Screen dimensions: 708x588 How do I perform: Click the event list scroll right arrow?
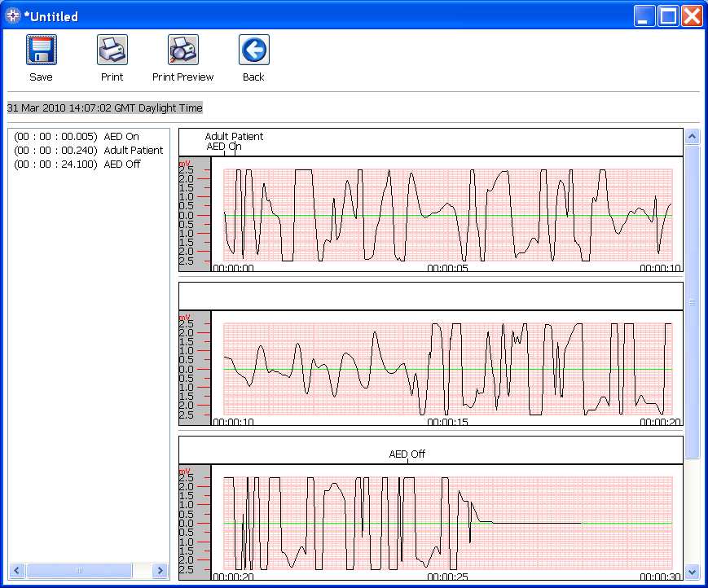(x=160, y=570)
